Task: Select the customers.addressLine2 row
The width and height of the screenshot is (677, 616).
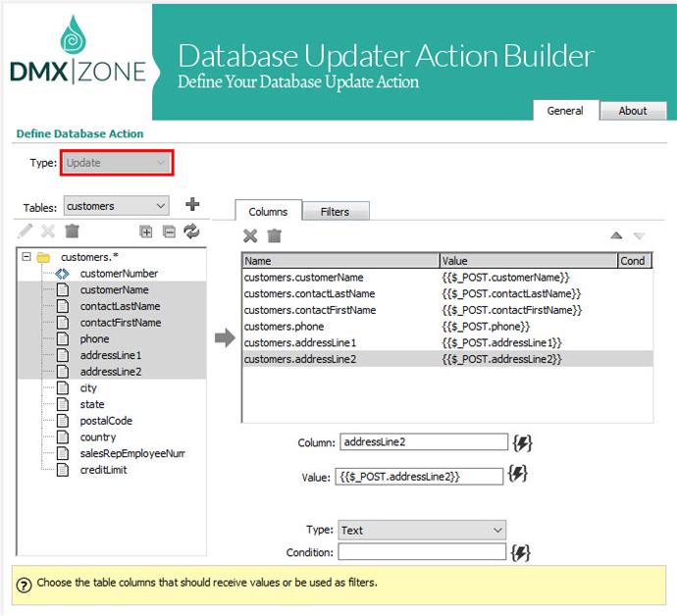Action: tap(447, 360)
